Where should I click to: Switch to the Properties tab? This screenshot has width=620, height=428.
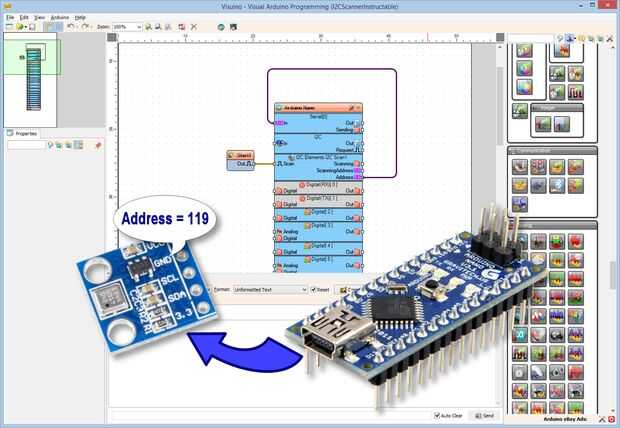(x=22, y=133)
